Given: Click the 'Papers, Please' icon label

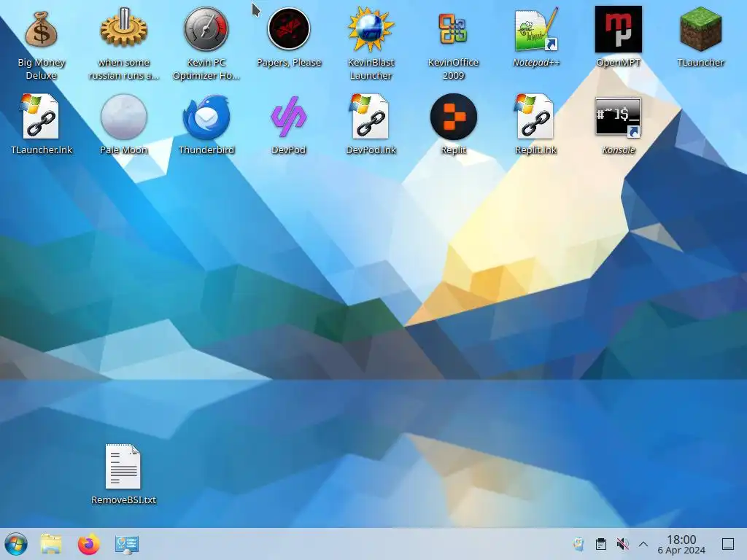Looking at the screenshot, I should (x=289, y=63).
